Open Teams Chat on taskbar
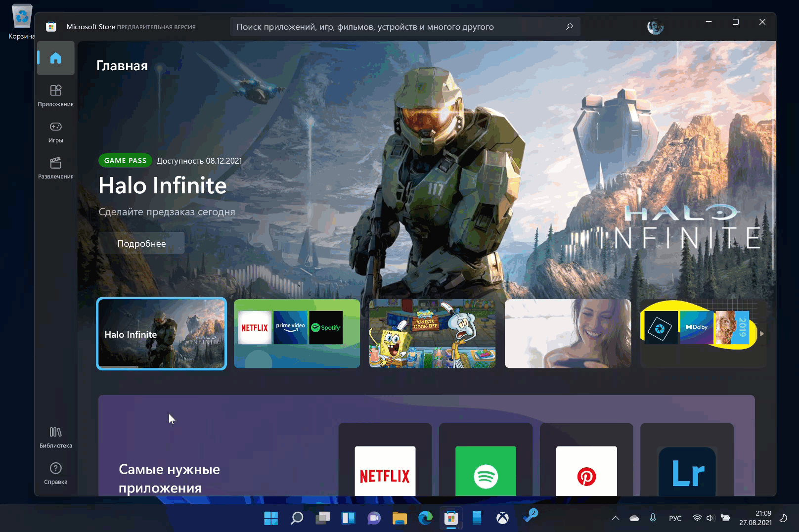Image resolution: width=799 pixels, height=532 pixels. [374, 518]
